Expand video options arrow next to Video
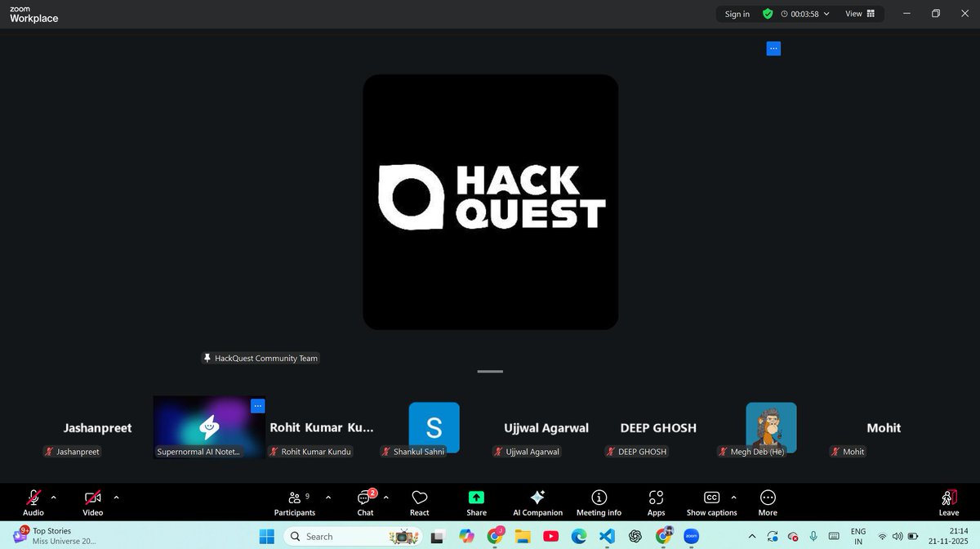 (x=116, y=497)
